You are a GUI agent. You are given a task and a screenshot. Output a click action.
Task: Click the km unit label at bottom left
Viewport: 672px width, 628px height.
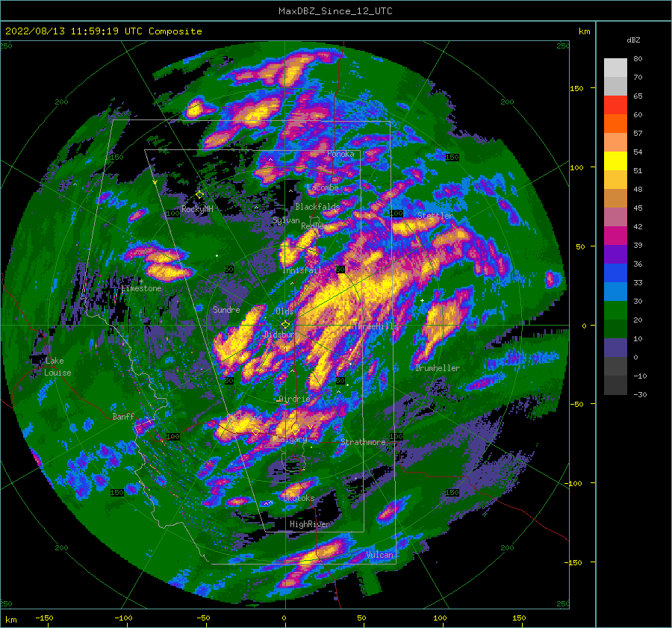[x=10, y=620]
